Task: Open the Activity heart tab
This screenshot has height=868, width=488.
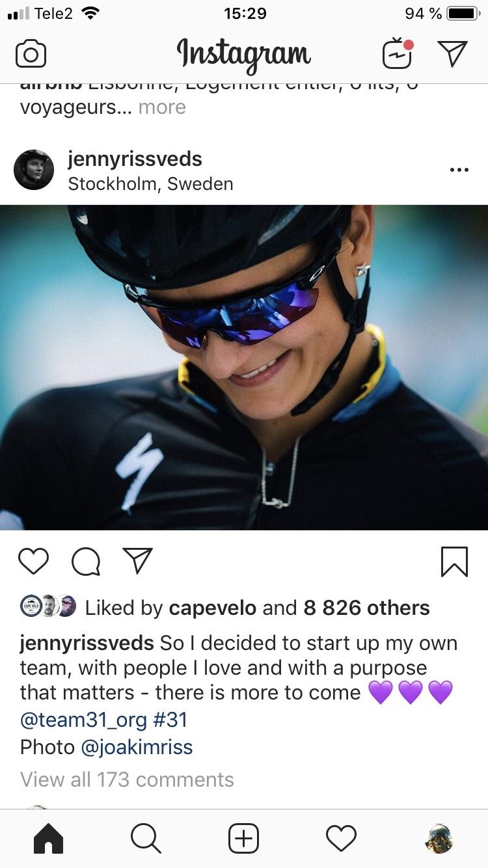Action: click(x=341, y=839)
